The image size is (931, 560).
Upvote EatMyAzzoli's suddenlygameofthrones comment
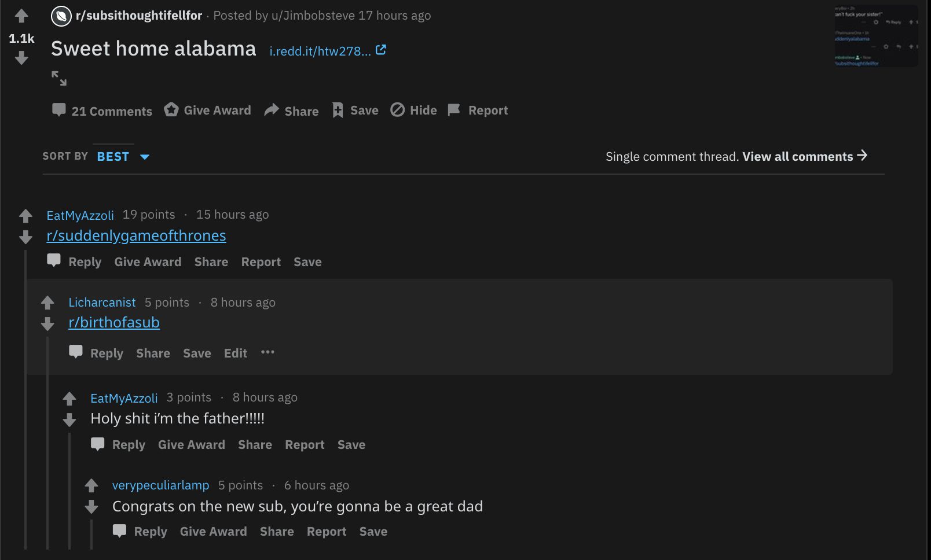click(x=25, y=216)
